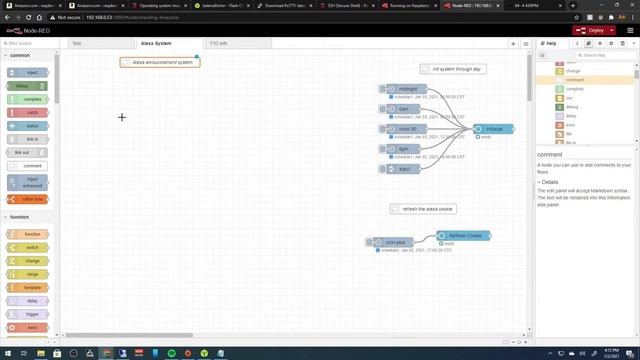Viewport: 640px width, 360px height.
Task: Collapse the Details section in help
Action: (x=548, y=182)
